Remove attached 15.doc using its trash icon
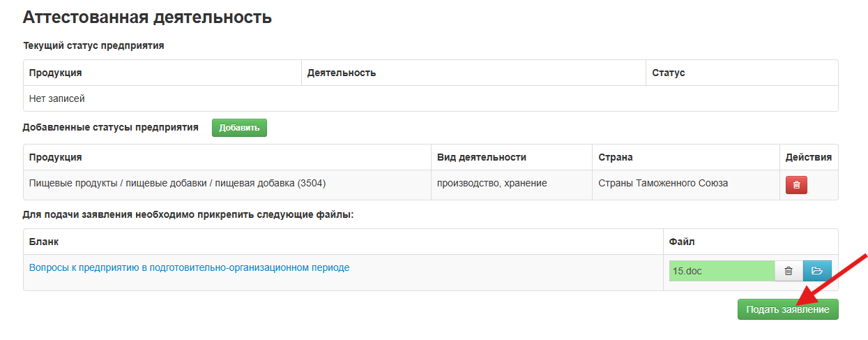The width and height of the screenshot is (868, 340). 789,271
